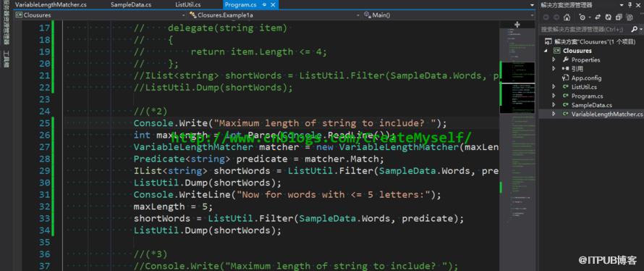Go to Solution Explorer home view
Image resolution: width=644 pixels, height=271 pixels.
coord(567,17)
